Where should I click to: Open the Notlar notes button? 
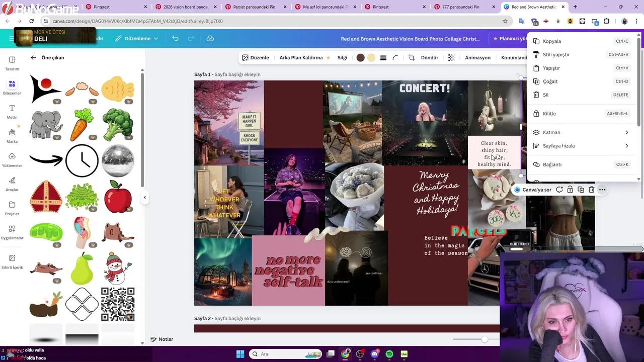(162, 339)
